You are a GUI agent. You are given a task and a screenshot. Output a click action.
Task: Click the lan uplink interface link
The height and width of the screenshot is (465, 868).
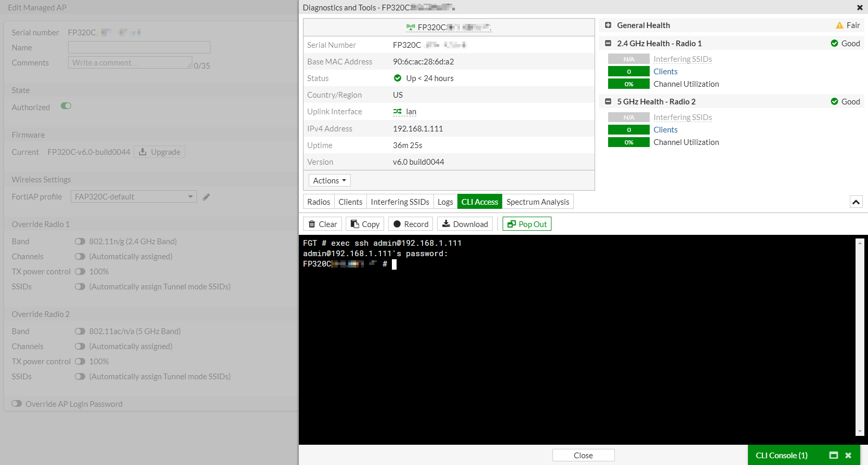click(x=411, y=112)
